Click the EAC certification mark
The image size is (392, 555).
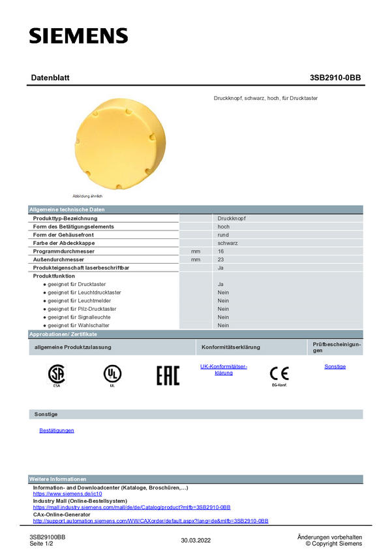point(168,375)
